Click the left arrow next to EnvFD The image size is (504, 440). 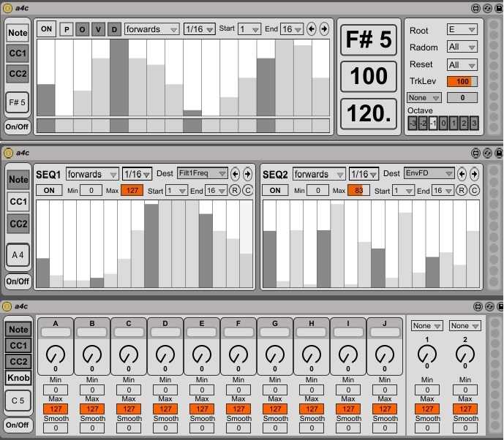point(462,174)
